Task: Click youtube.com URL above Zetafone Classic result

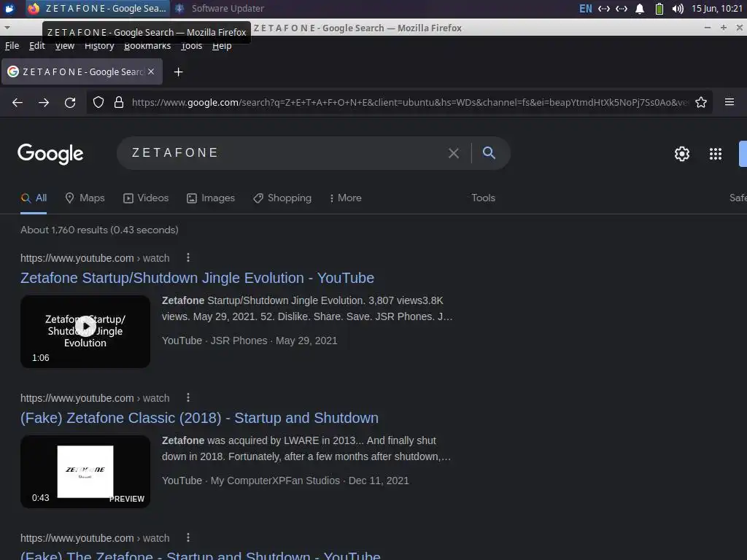Action: click(95, 398)
